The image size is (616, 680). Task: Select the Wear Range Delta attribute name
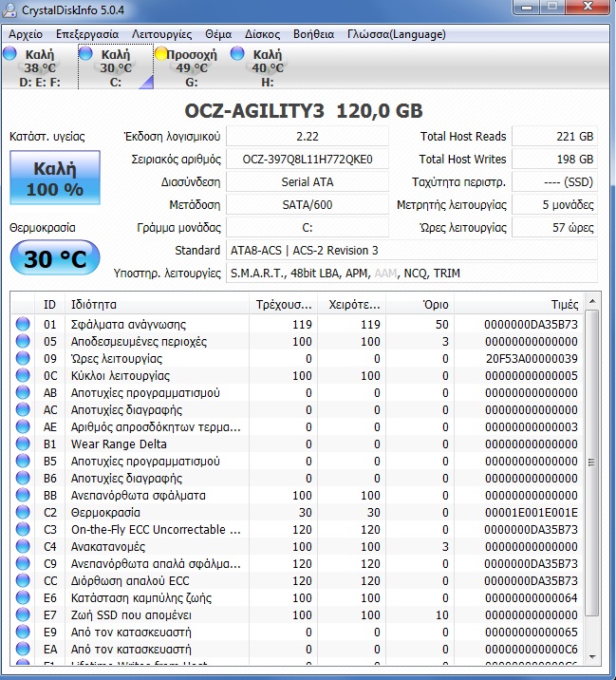point(119,444)
